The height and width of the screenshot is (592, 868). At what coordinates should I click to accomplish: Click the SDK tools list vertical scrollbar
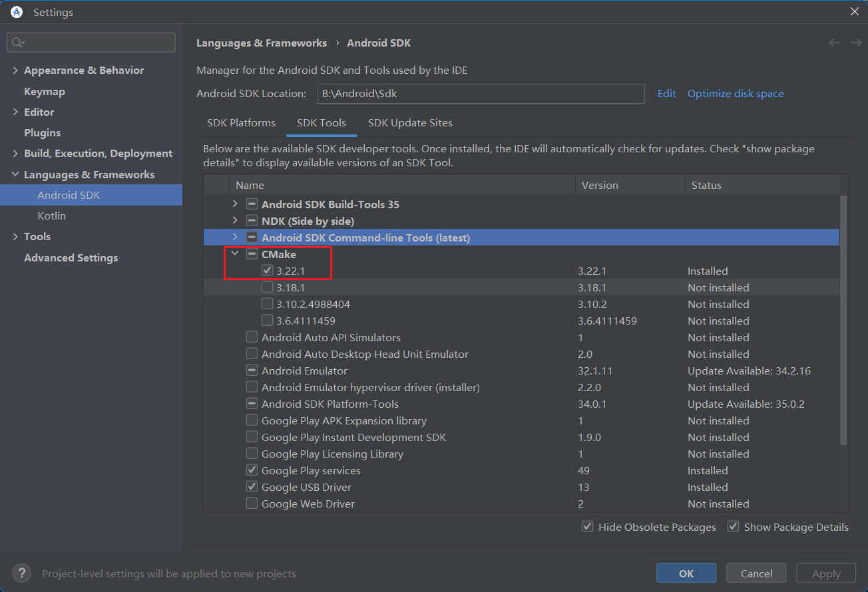(x=843, y=319)
